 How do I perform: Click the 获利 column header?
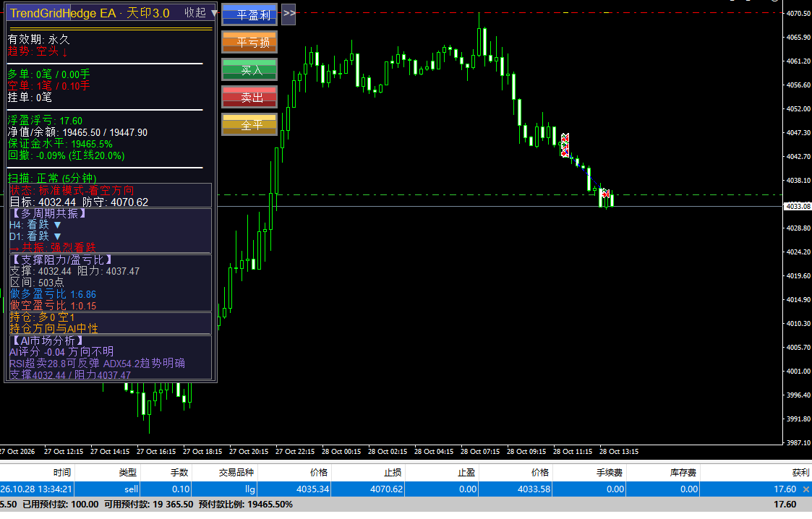click(x=800, y=473)
